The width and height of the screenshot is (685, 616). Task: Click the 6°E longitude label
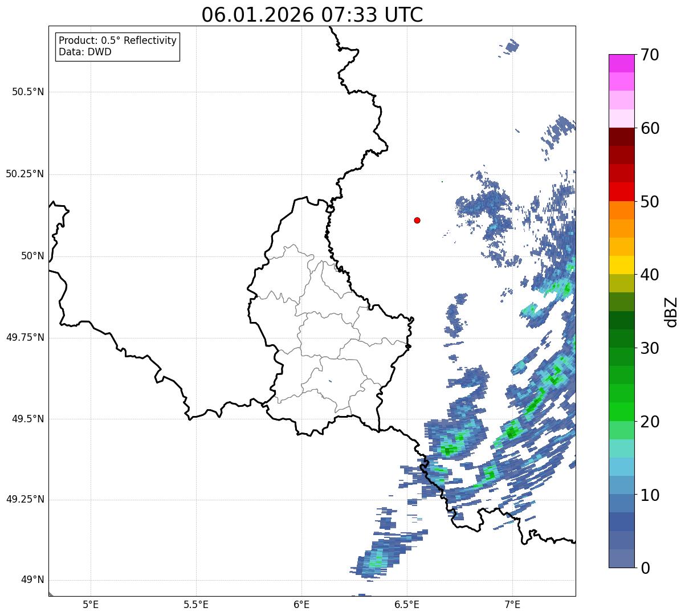(301, 604)
